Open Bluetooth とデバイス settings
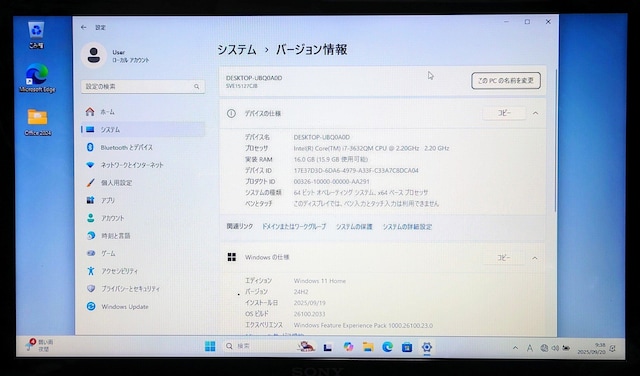Image resolution: width=640 pixels, height=376 pixels. pyautogui.click(x=143, y=147)
